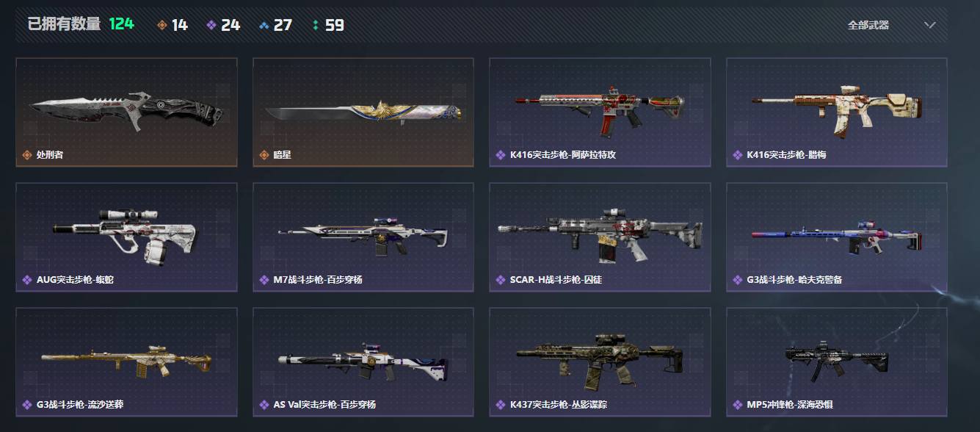Screen dimensions: 980x432
Task: View the M7战斗步枪-百步穿杨 skin
Action: [363, 237]
